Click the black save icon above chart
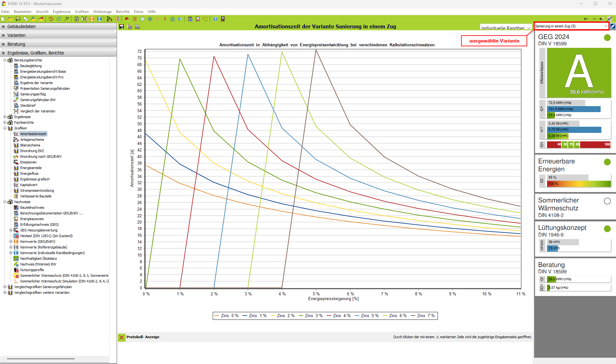This screenshot has height=364, width=616. [x=122, y=27]
